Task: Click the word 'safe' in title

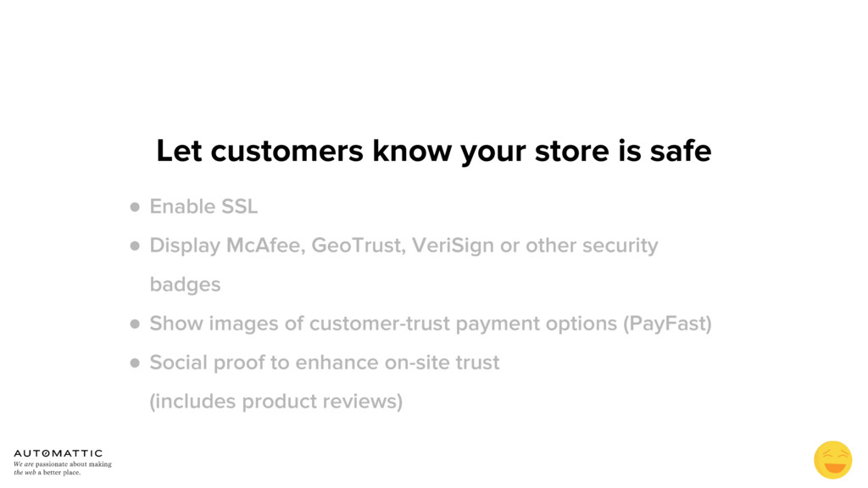Action: [681, 151]
